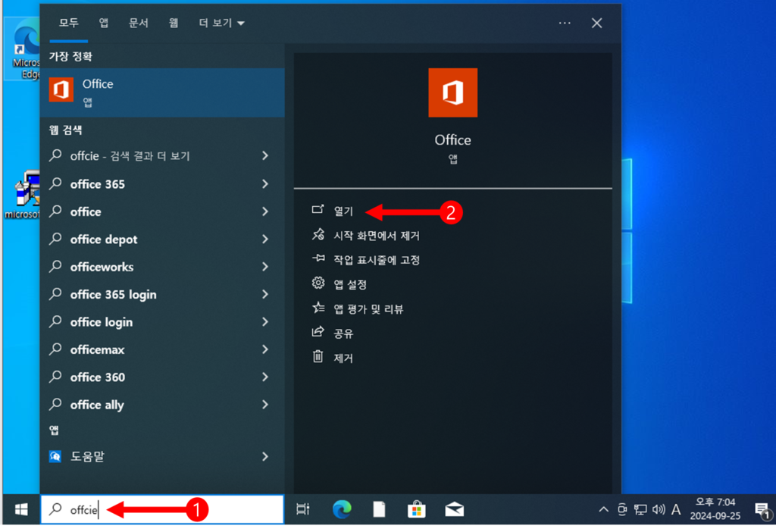Click the search input field containing offcie
776x532 pixels.
(x=162, y=509)
